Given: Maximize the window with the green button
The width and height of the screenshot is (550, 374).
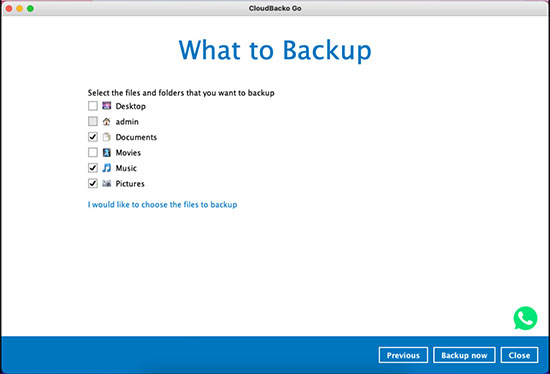Looking at the screenshot, I should pos(31,8).
